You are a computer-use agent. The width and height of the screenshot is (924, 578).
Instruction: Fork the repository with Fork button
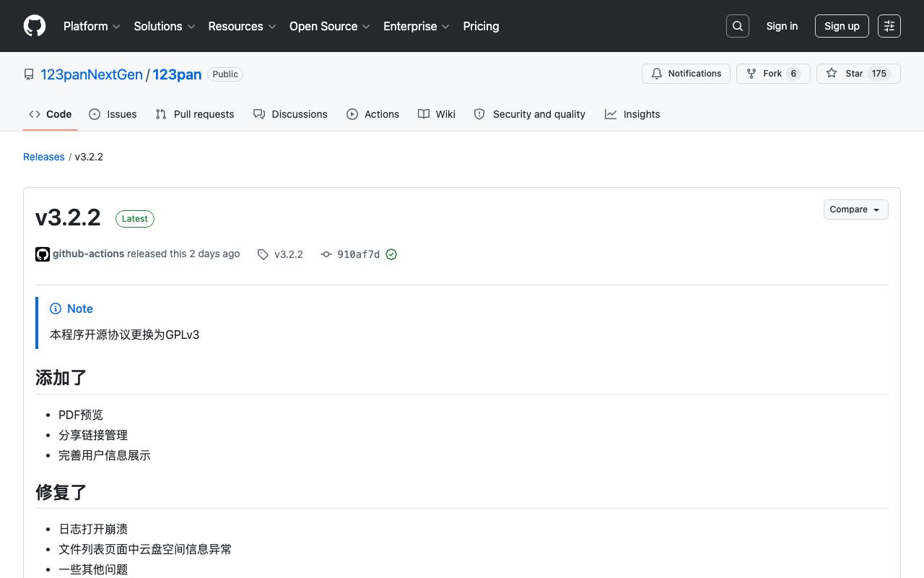click(x=773, y=74)
